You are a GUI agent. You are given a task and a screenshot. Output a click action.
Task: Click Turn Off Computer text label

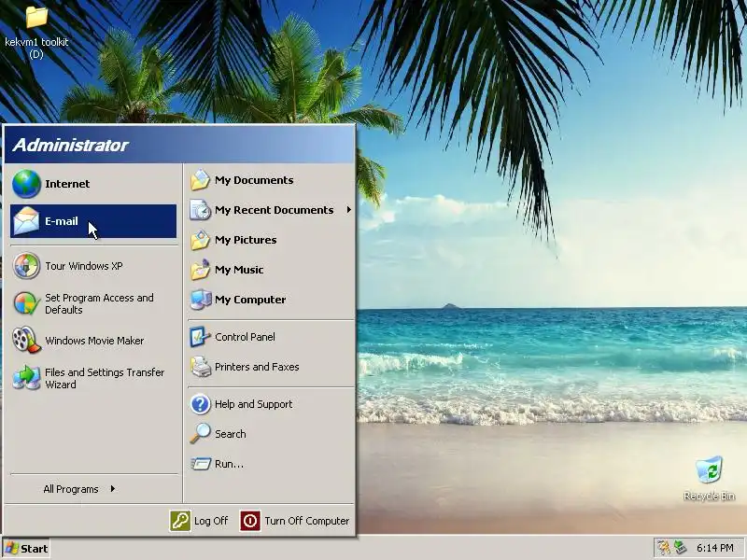point(307,521)
